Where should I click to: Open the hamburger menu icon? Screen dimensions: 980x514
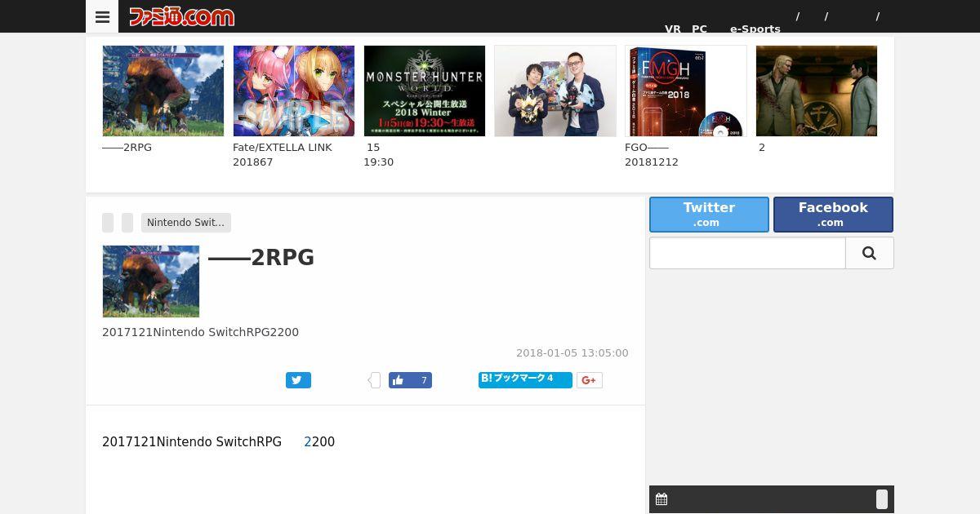pyautogui.click(x=102, y=16)
